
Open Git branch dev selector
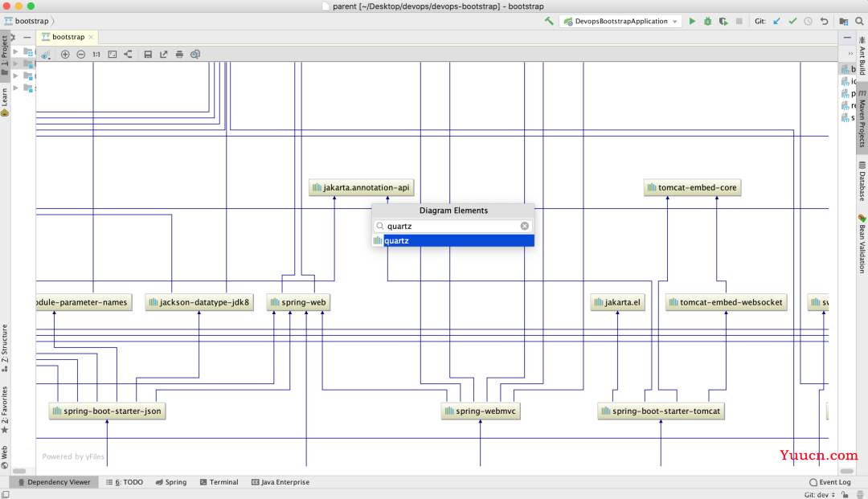(x=819, y=494)
